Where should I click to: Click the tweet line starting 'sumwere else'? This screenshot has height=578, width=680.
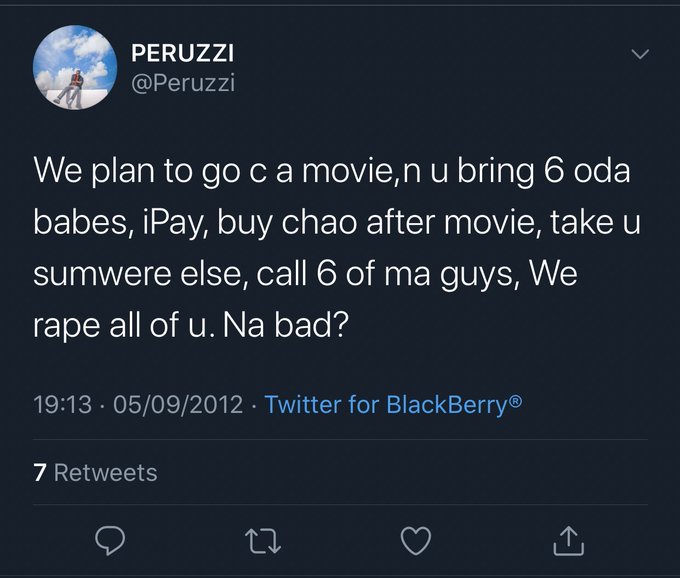pyautogui.click(x=305, y=273)
